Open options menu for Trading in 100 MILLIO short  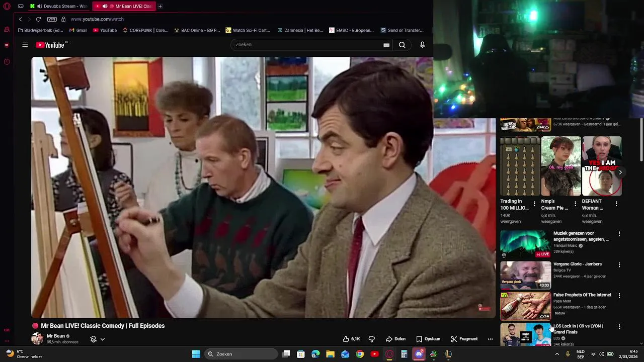[534, 204]
